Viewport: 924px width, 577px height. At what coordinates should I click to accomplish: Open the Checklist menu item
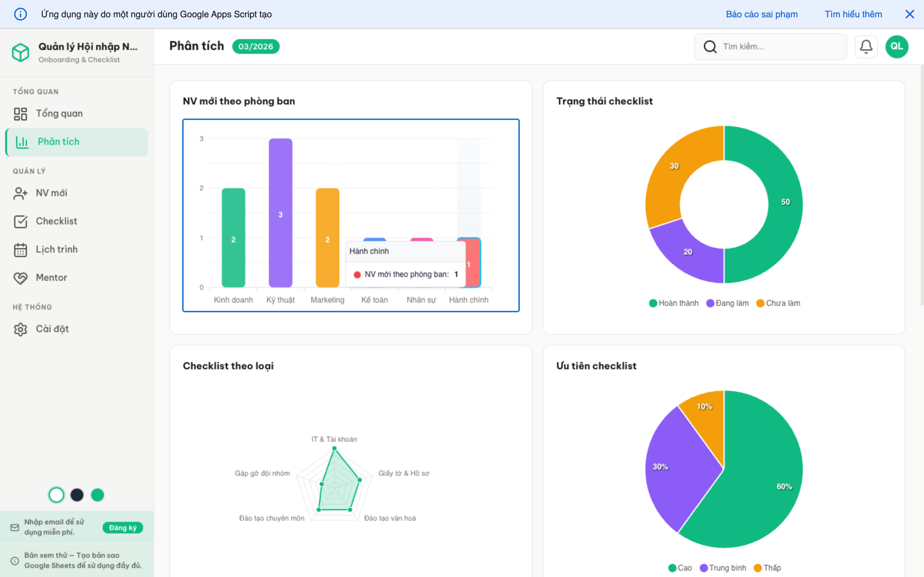point(56,221)
